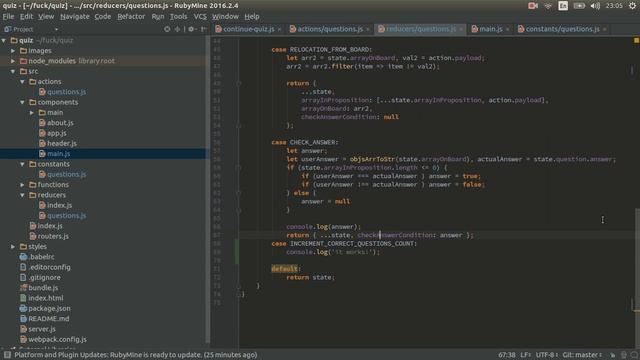Viewport: 640px width, 360px height.
Task: Collapse the reducers folder
Action: coord(22,195)
